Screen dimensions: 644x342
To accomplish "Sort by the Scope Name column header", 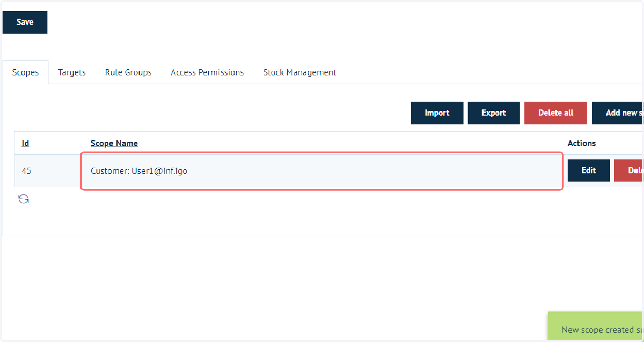I will point(114,143).
